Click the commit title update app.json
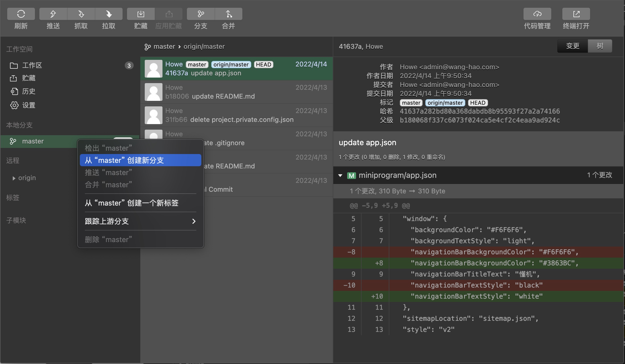Screen dimensions: 625x364 tap(367, 143)
